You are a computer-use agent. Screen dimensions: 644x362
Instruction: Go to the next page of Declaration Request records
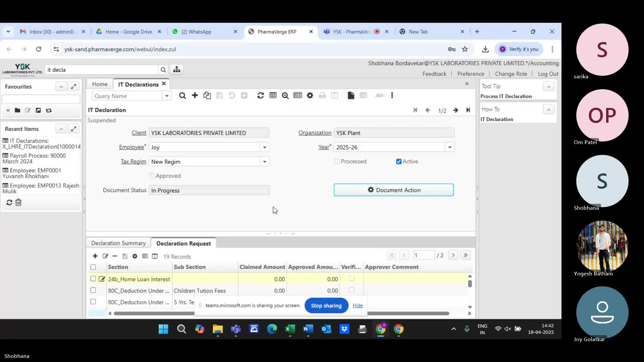[453, 255]
